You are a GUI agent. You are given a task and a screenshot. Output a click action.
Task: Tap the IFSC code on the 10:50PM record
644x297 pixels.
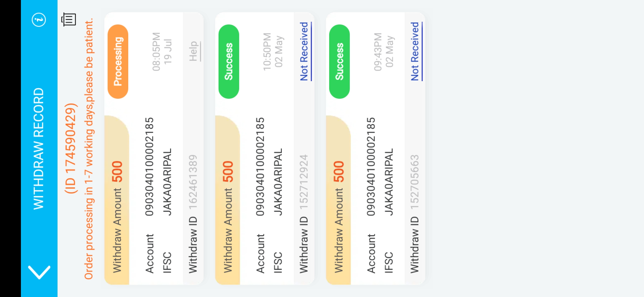(x=278, y=182)
